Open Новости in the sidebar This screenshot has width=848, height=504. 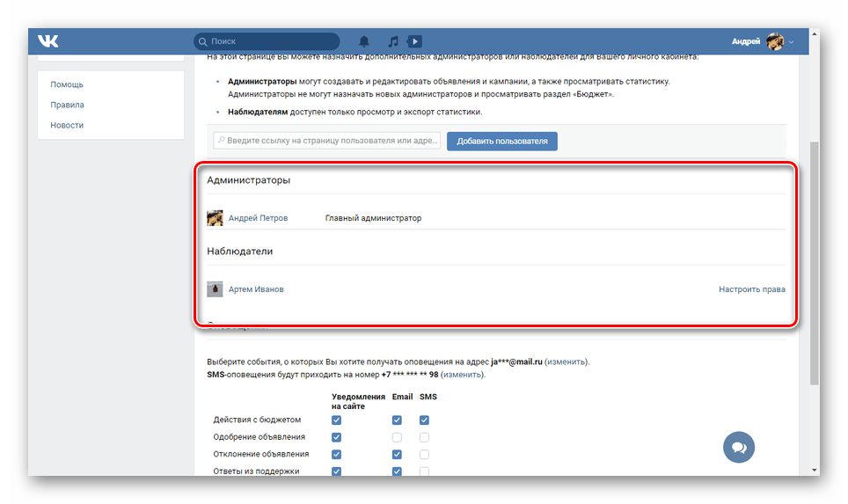coord(67,125)
